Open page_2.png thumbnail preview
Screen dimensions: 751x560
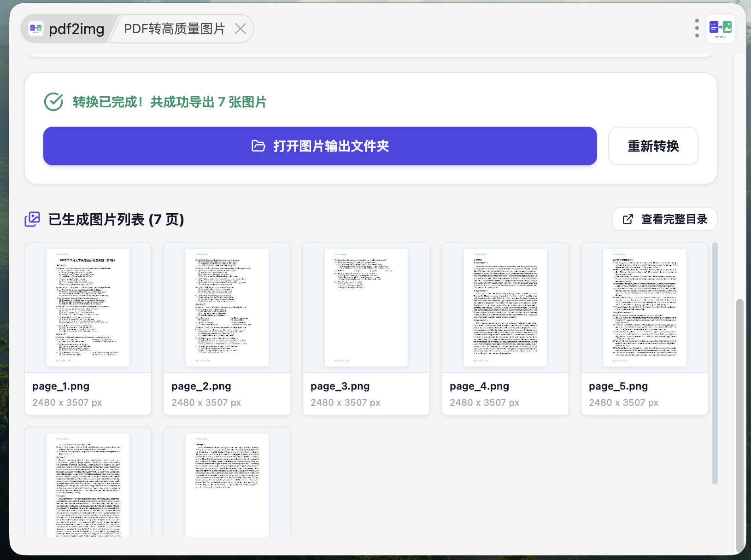(x=227, y=308)
